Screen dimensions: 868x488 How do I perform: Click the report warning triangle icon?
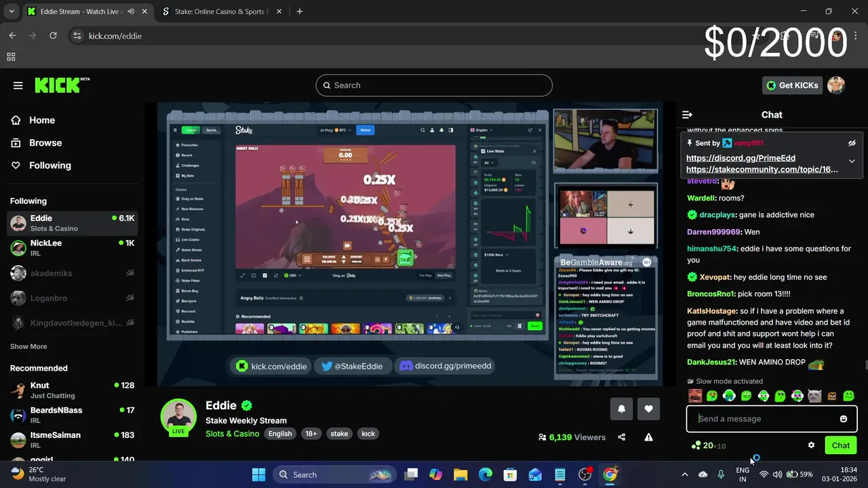[648, 437]
